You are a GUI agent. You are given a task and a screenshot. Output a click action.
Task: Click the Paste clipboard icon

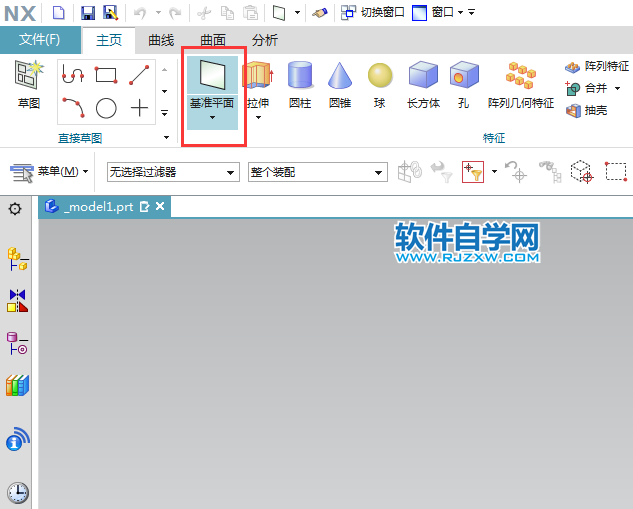(250, 13)
